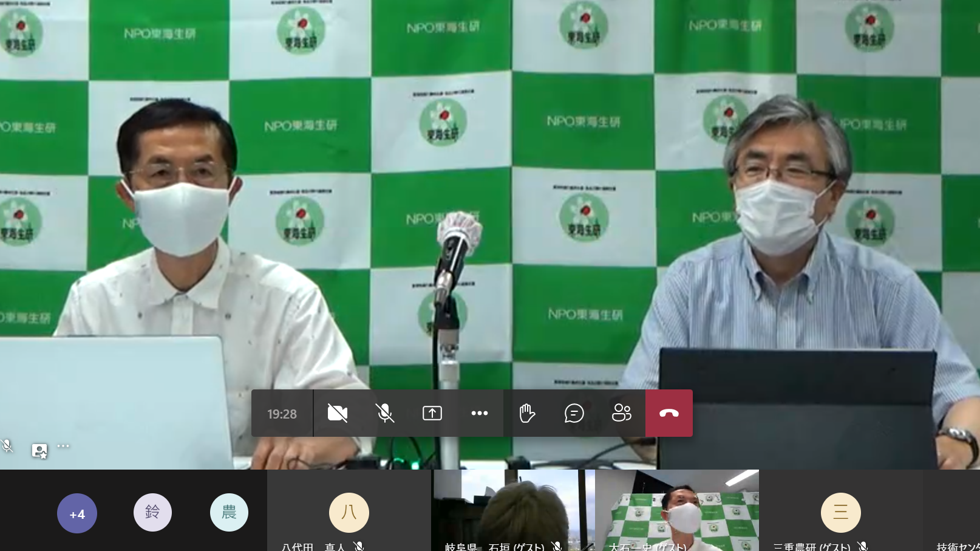Open the 三 avatar of 三重農研 guest
Screen dimensions: 980x551
point(840,512)
